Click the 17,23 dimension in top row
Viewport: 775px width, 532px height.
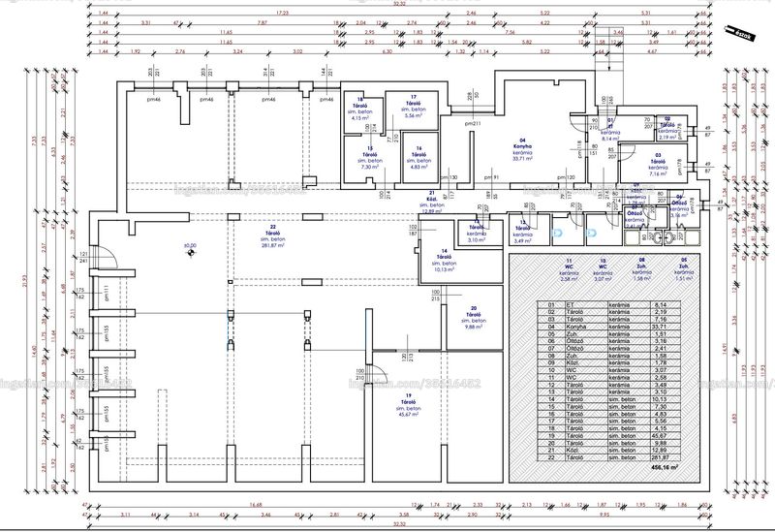282,13
